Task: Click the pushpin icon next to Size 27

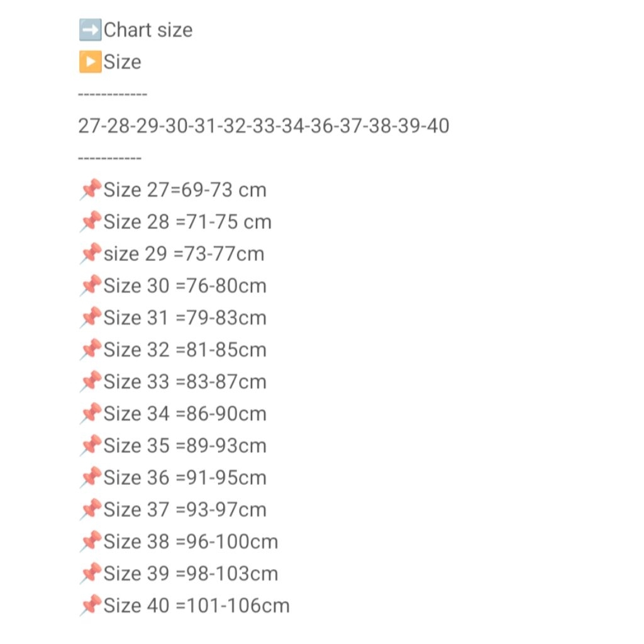Action: [91, 189]
